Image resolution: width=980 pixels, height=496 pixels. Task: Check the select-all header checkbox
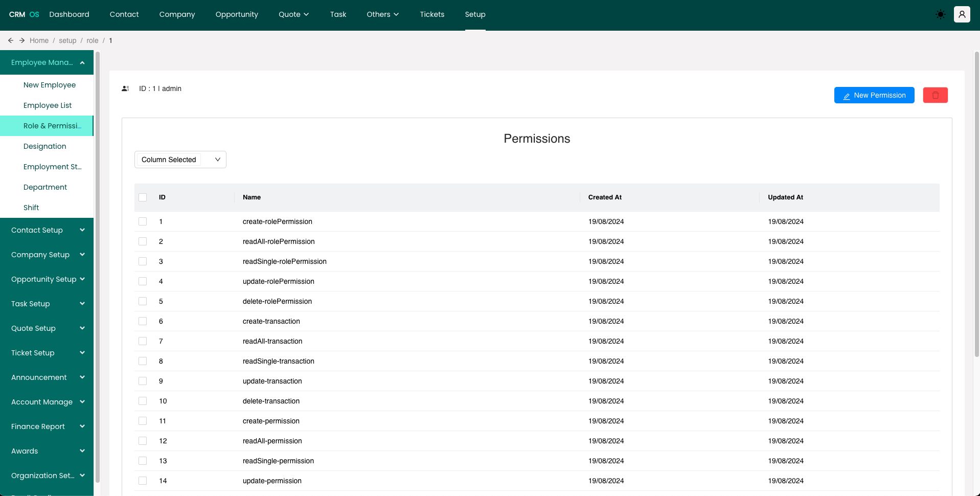point(143,197)
